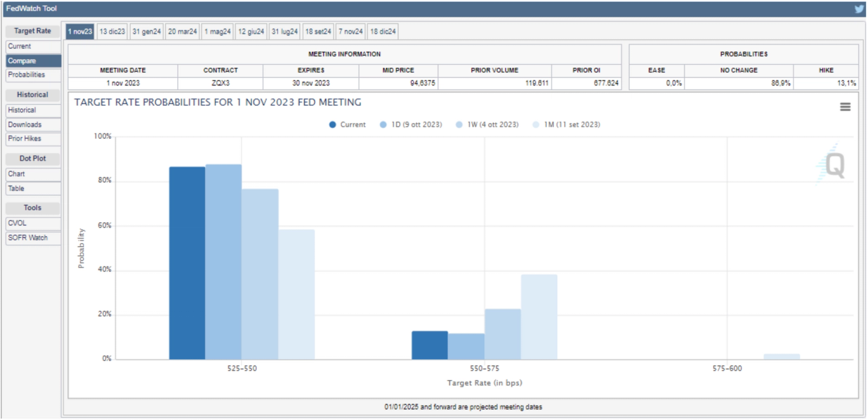The width and height of the screenshot is (868, 420).
Task: Click the projected meeting dates footnote
Action: coord(463,407)
